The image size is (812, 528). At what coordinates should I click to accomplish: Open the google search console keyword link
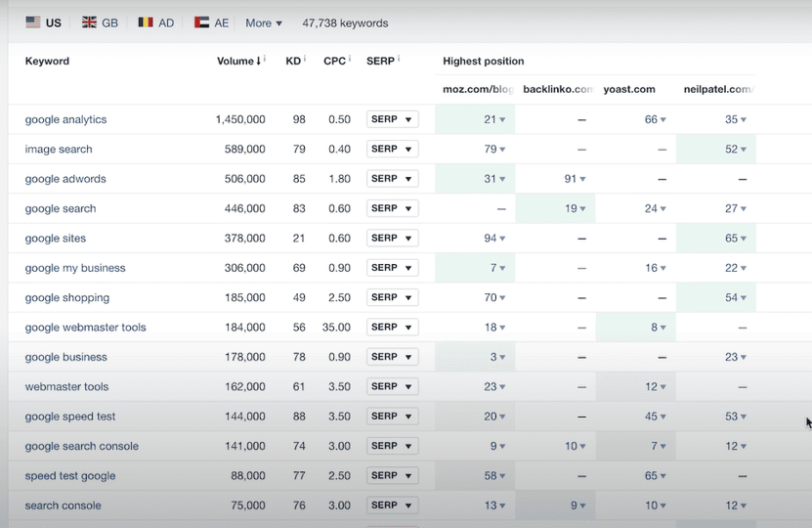[82, 446]
